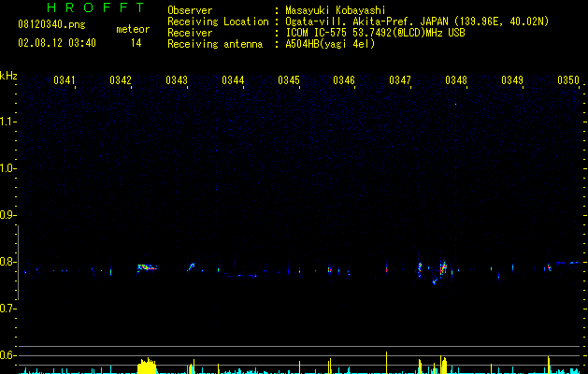
Task: Click the 0342 time marker
Action: (121, 80)
